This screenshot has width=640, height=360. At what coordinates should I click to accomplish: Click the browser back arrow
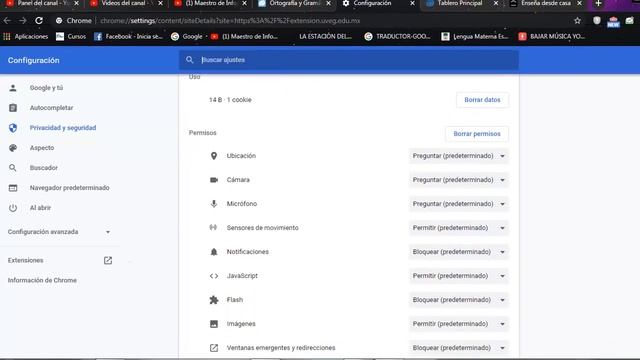(x=7, y=20)
